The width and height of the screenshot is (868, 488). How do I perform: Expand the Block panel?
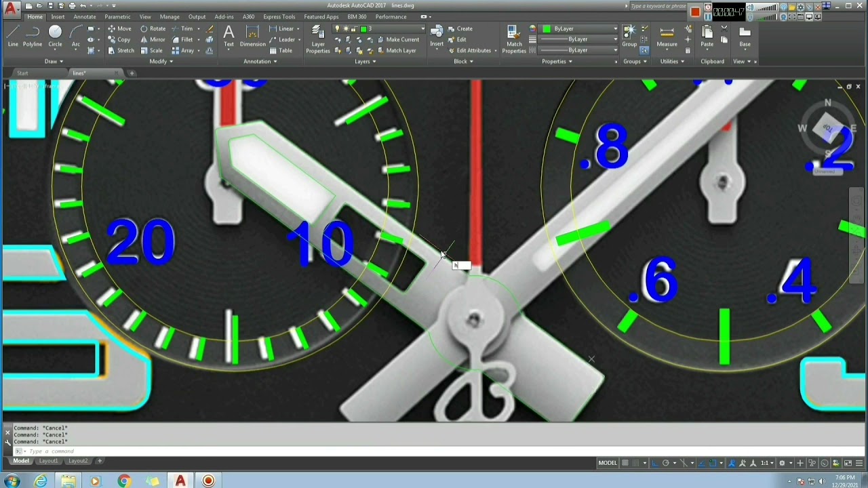pos(463,61)
